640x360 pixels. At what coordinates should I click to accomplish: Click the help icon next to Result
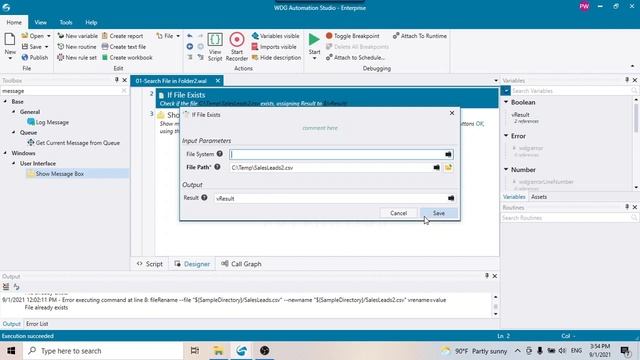204,198
